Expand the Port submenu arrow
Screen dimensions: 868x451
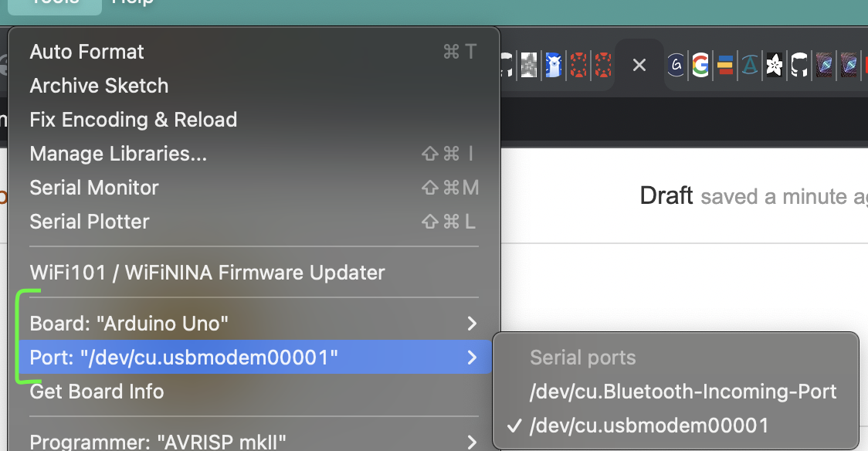point(472,358)
